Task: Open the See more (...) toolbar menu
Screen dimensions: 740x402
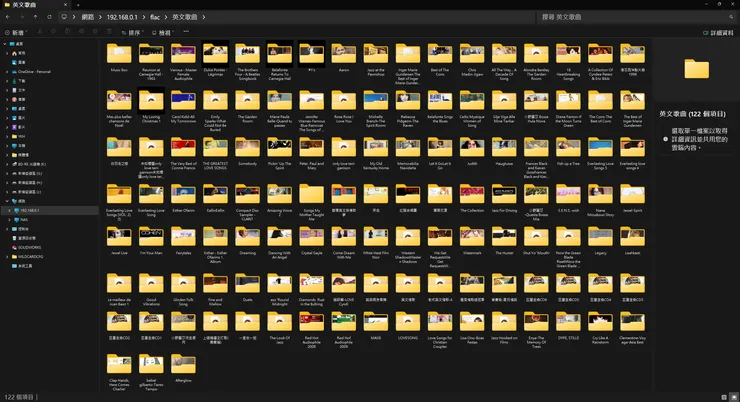Action: [186, 32]
